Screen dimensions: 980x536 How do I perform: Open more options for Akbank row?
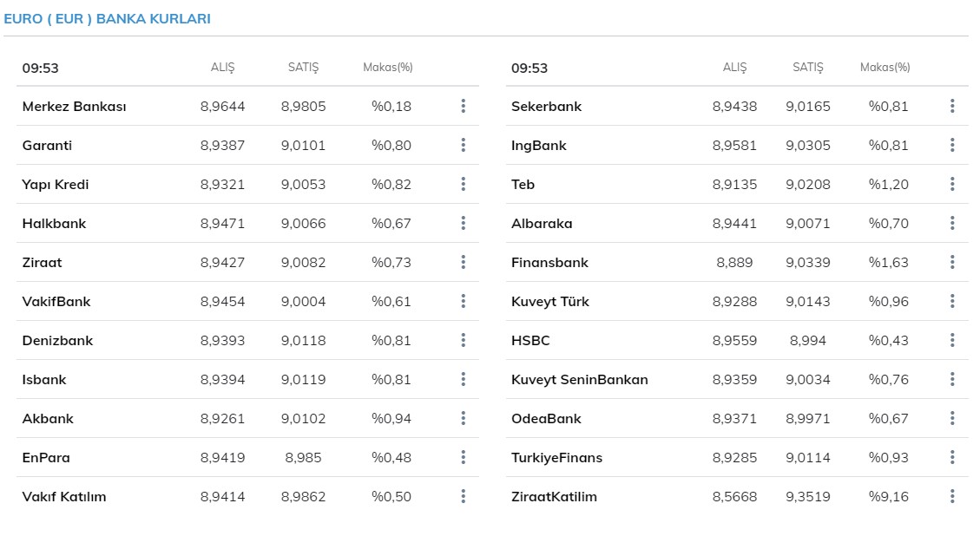click(464, 418)
